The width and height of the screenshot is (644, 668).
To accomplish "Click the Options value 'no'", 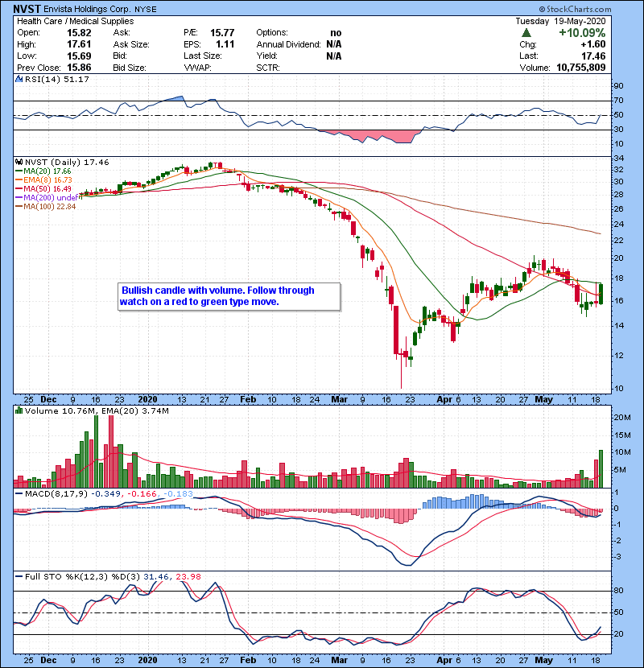I will click(x=336, y=33).
